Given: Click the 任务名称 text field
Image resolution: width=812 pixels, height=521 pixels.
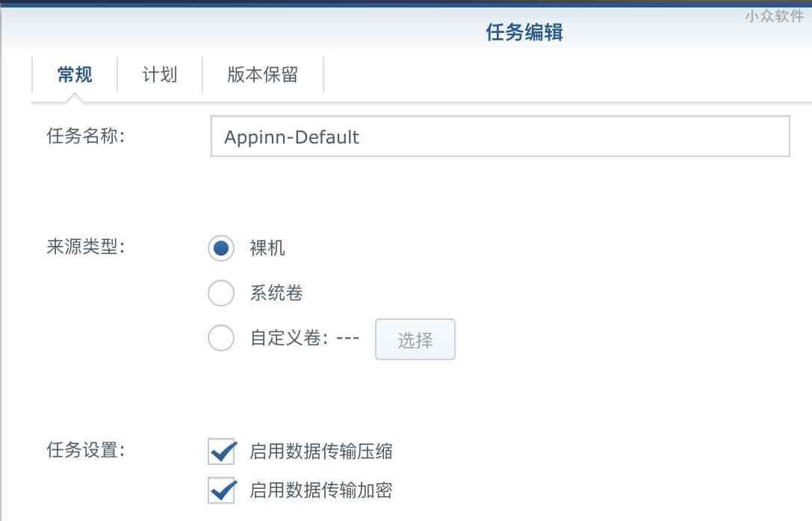Looking at the screenshot, I should pos(500,136).
